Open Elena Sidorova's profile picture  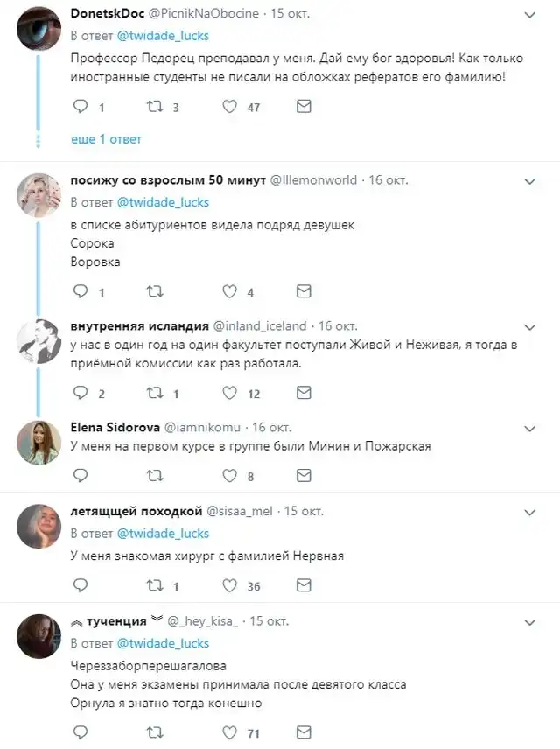[x=38, y=442]
